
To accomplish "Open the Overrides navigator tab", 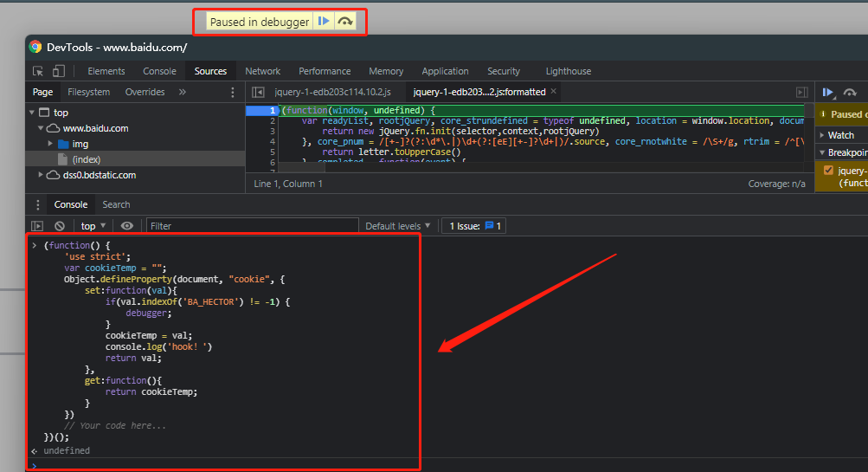I will click(145, 92).
